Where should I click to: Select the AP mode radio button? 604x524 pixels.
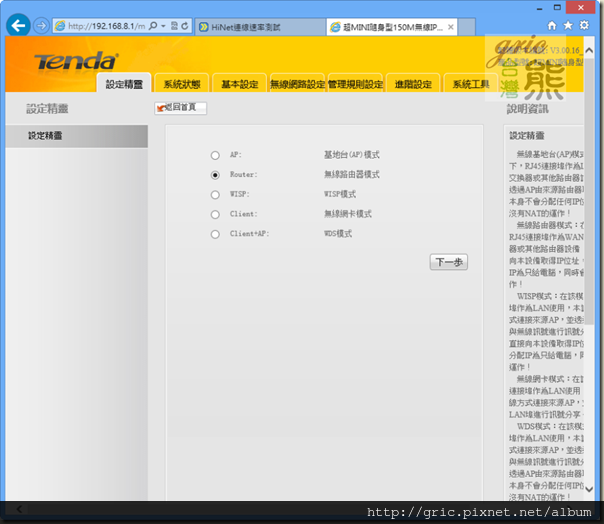pos(215,155)
